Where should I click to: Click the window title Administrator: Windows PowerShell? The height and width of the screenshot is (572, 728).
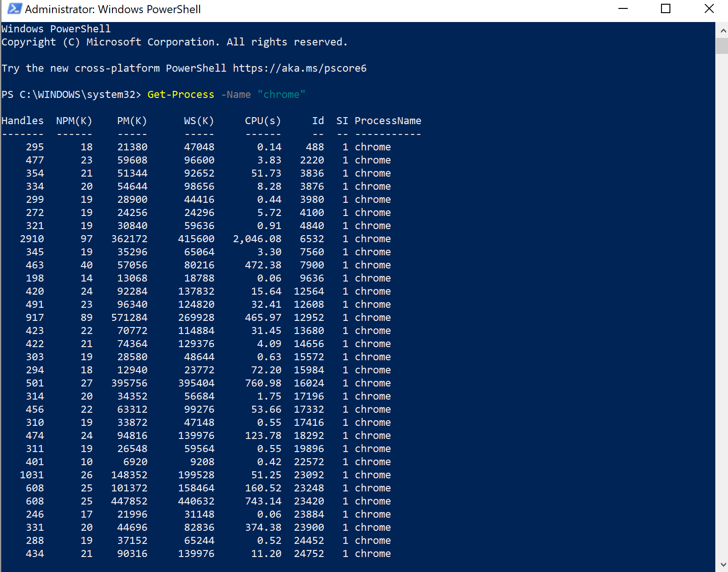pyautogui.click(x=113, y=9)
